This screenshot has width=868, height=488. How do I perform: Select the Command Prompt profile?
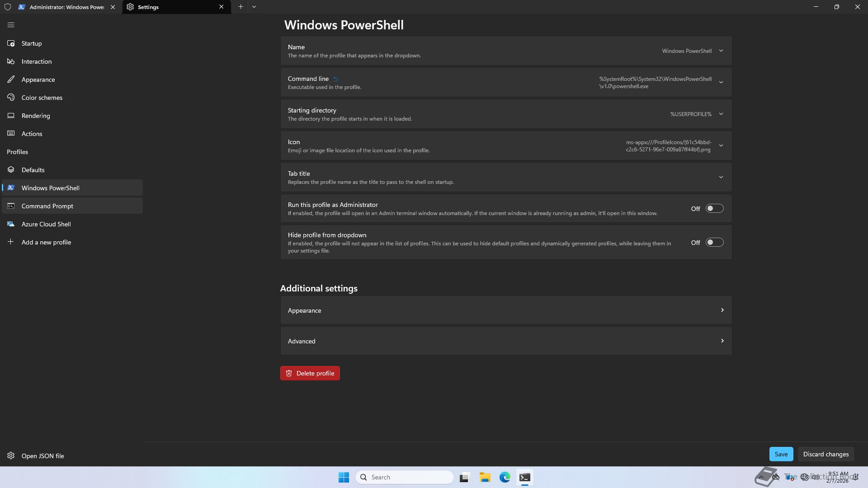click(x=47, y=206)
